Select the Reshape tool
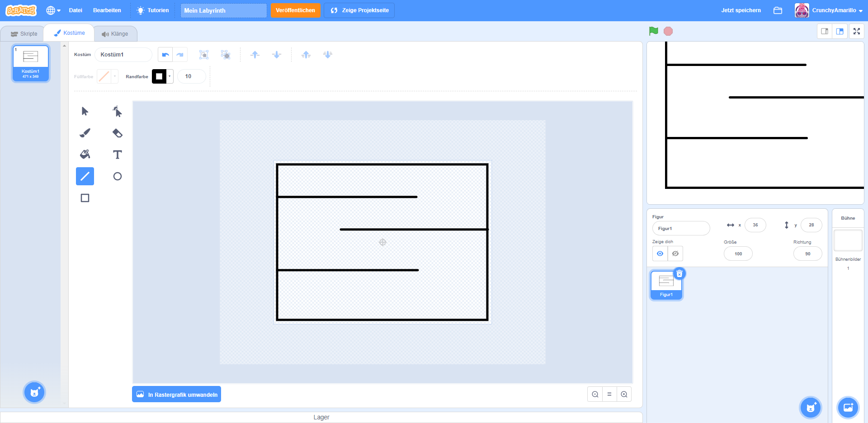Viewport: 868px width, 423px height. [x=117, y=111]
